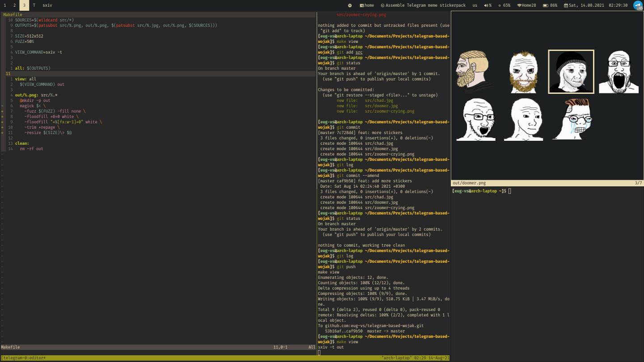Screen dimensions: 644x362
Task: Click the battery icon in the status bar
Action: tap(545, 5)
